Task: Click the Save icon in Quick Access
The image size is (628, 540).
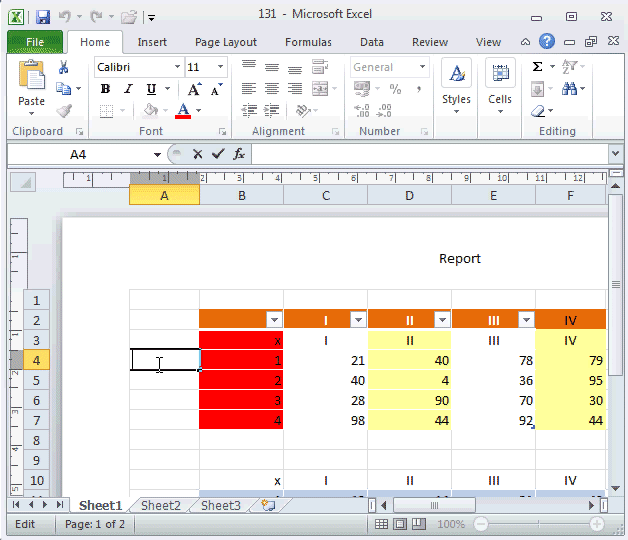Action: coord(42,17)
